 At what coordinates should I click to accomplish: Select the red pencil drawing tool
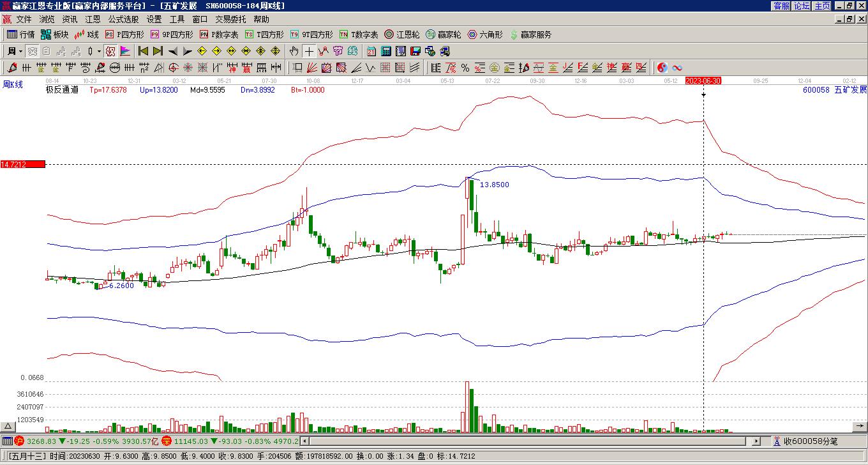tap(11, 68)
